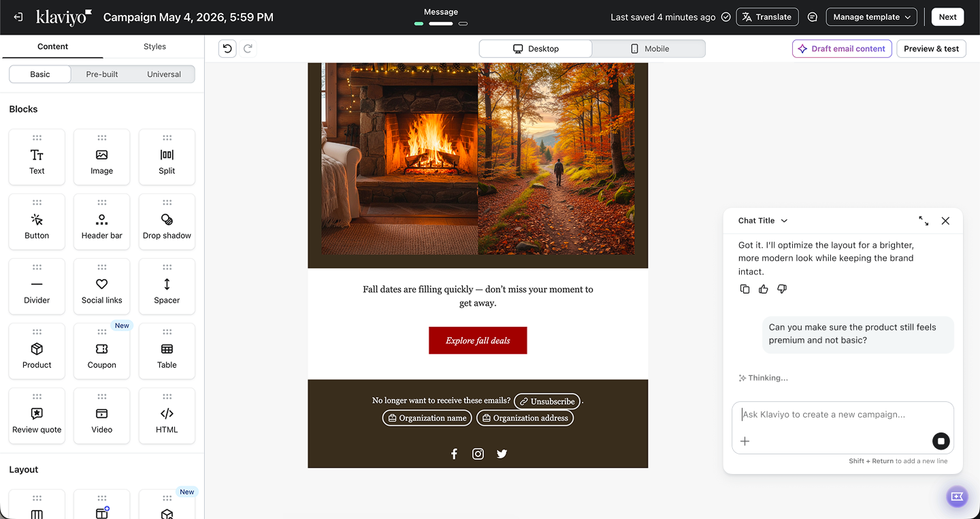Insert an HTML block
The height and width of the screenshot is (519, 980).
167,415
